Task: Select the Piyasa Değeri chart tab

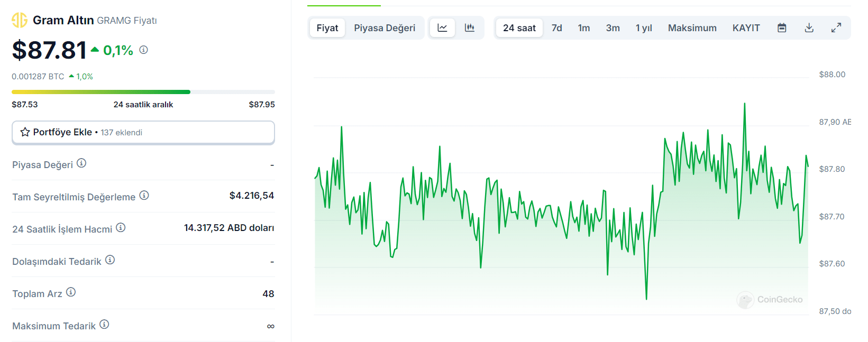Action: pyautogui.click(x=385, y=28)
